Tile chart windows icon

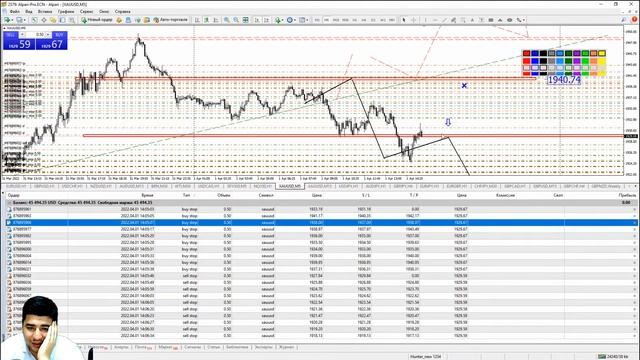(245, 20)
